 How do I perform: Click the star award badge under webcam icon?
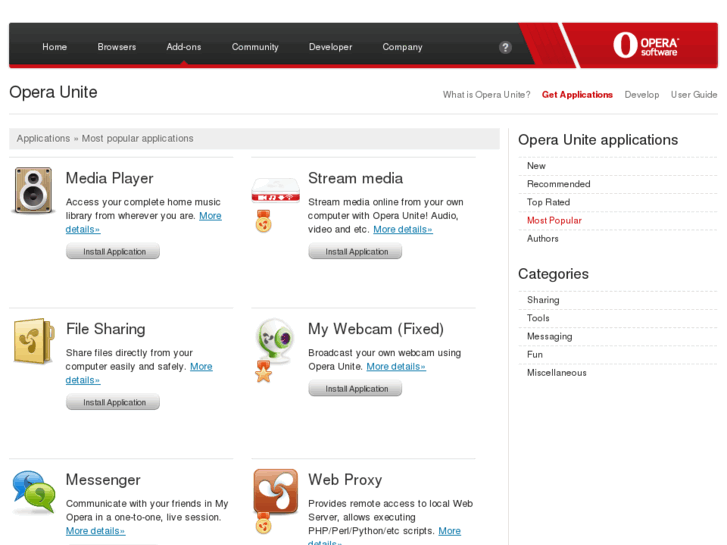(x=263, y=372)
